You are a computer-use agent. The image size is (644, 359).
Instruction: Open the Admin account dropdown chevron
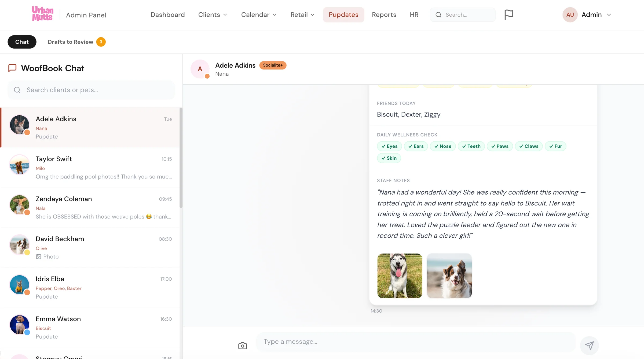(609, 15)
